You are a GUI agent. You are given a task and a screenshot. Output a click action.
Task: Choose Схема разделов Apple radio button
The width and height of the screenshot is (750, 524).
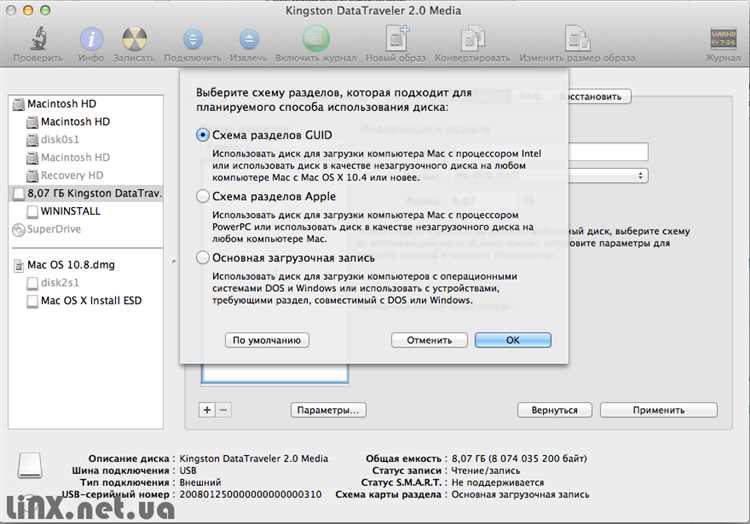203,196
